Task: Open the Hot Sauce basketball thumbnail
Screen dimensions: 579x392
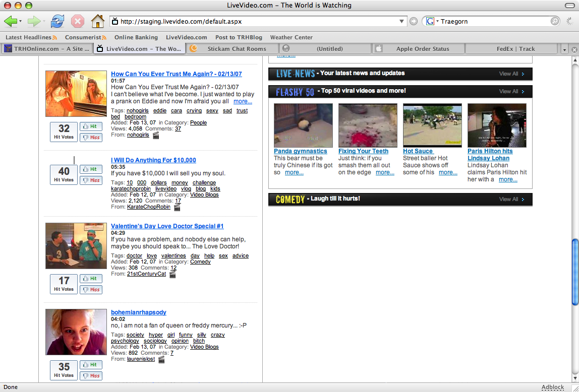Action: [432, 125]
